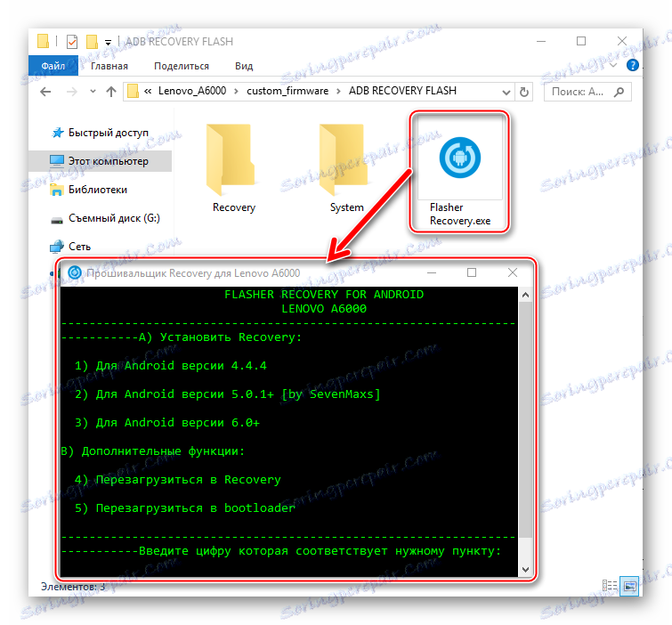672x625 pixels.
Task: Open the Файл menu
Action: coord(53,66)
